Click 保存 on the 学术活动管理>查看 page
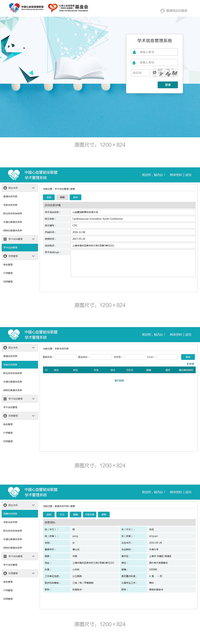 75,197
